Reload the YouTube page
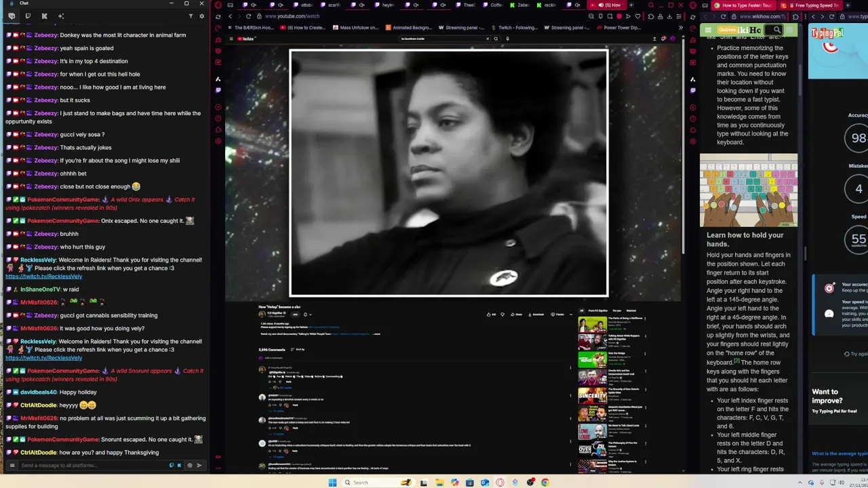 coord(249,16)
